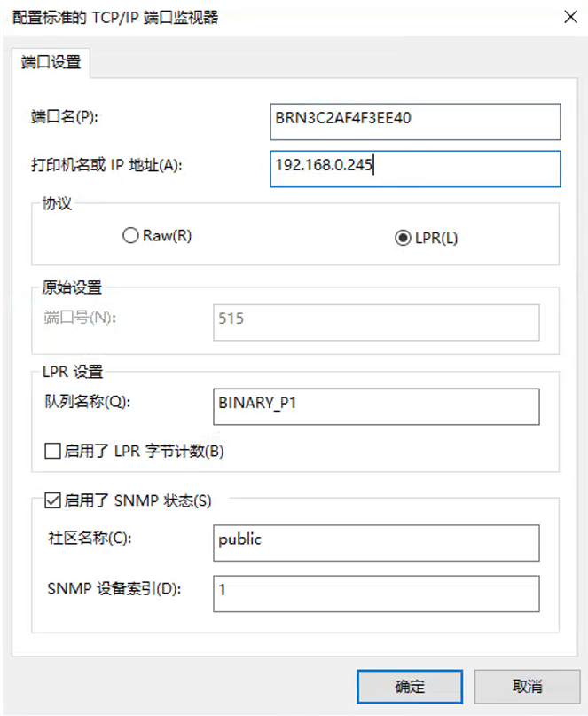Uncheck the 启用了 SNMP 状态 checkbox
Image resolution: width=588 pixels, height=716 pixels.
52,500
